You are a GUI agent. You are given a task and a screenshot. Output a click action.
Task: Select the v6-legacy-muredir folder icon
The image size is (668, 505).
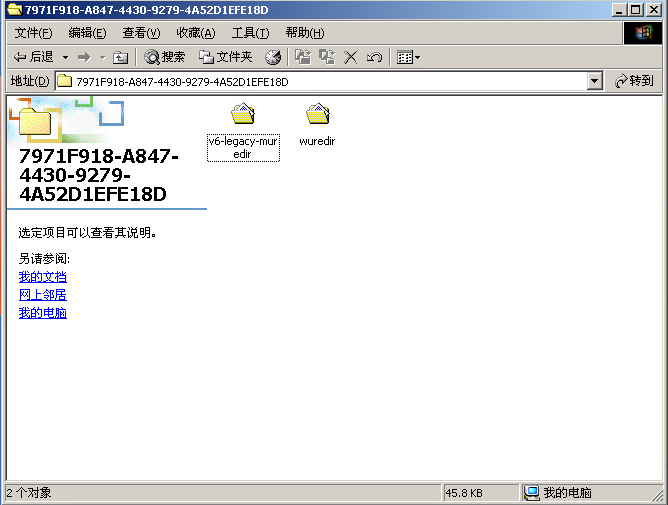point(243,114)
